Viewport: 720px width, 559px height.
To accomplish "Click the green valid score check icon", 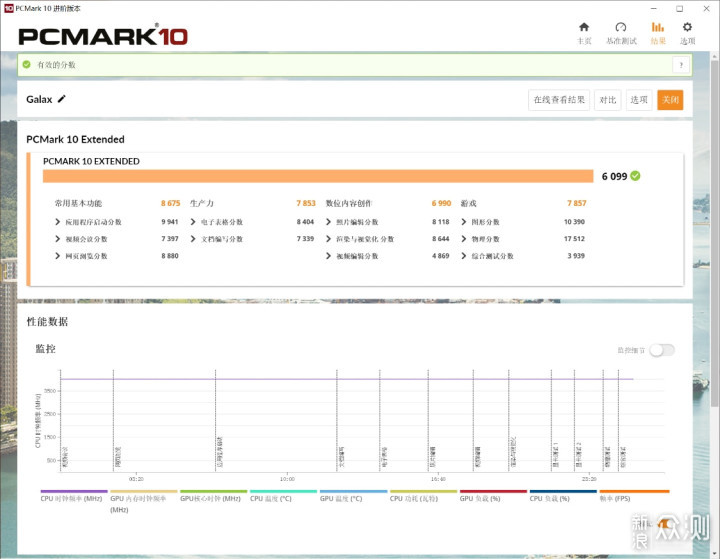I will pyautogui.click(x=27, y=65).
